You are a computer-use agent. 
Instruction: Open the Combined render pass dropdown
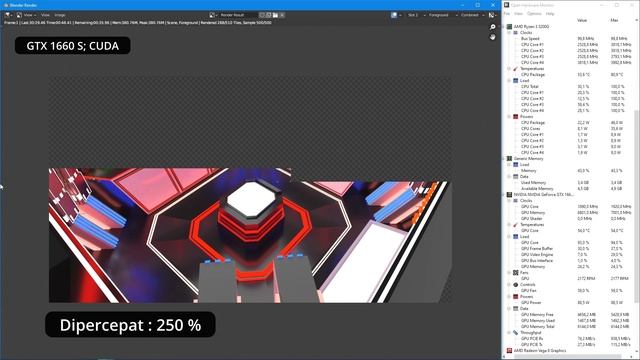472,15
